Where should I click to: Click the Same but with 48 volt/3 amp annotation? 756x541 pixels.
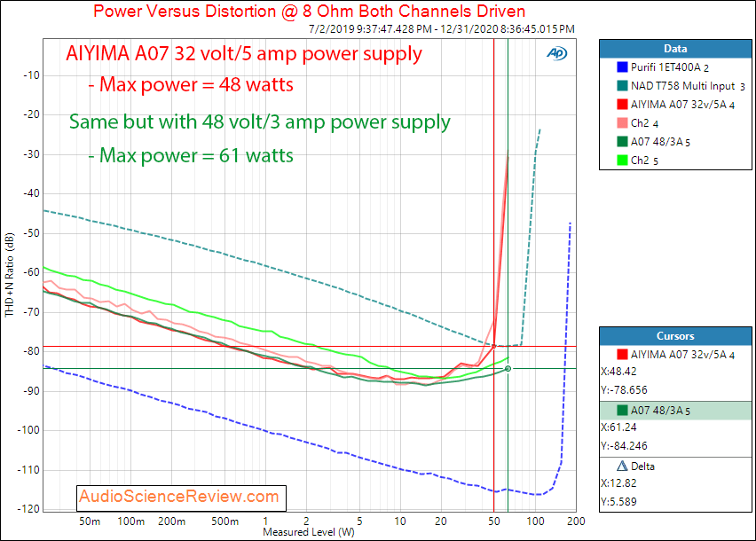[259, 122]
